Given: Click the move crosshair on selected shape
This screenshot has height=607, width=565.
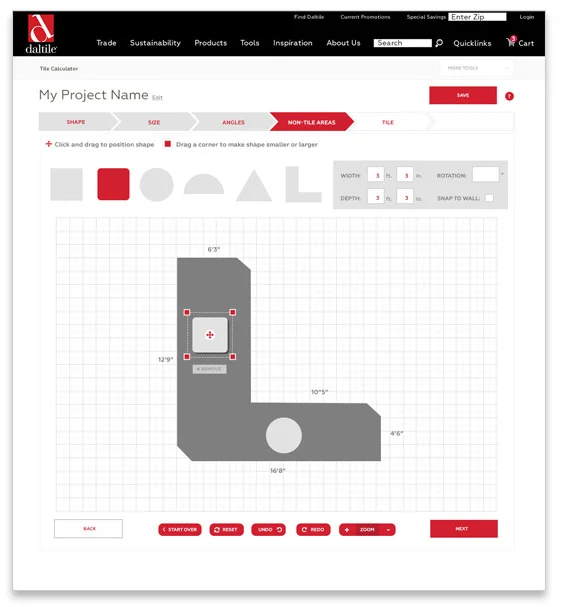Looking at the screenshot, I should [210, 335].
